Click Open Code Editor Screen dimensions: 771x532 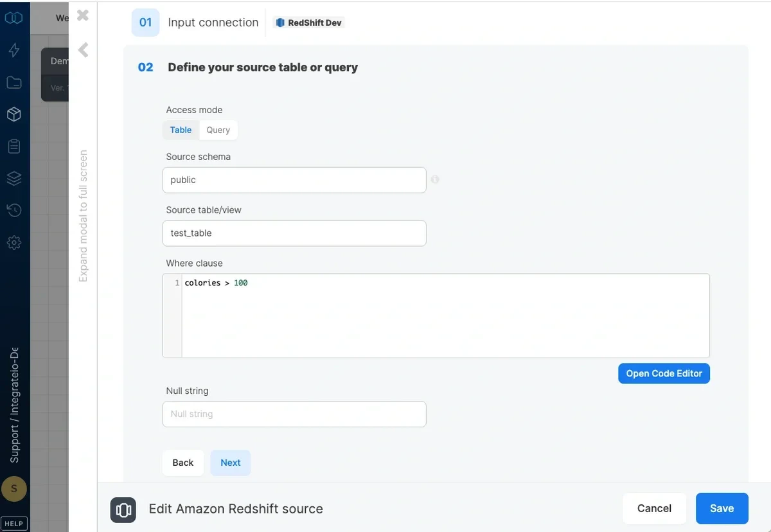coord(664,373)
